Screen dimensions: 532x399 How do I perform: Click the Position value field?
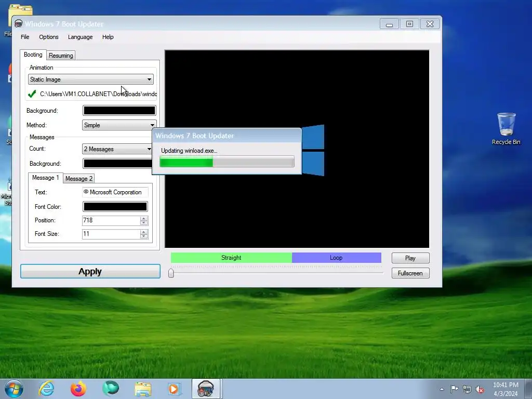(111, 220)
